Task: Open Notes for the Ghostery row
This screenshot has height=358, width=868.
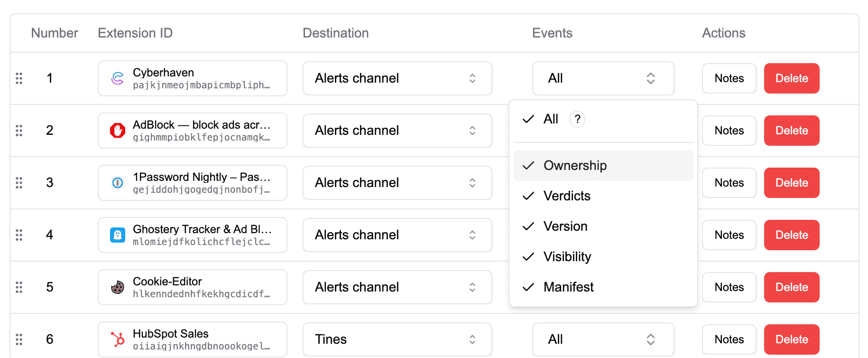Action: point(729,235)
